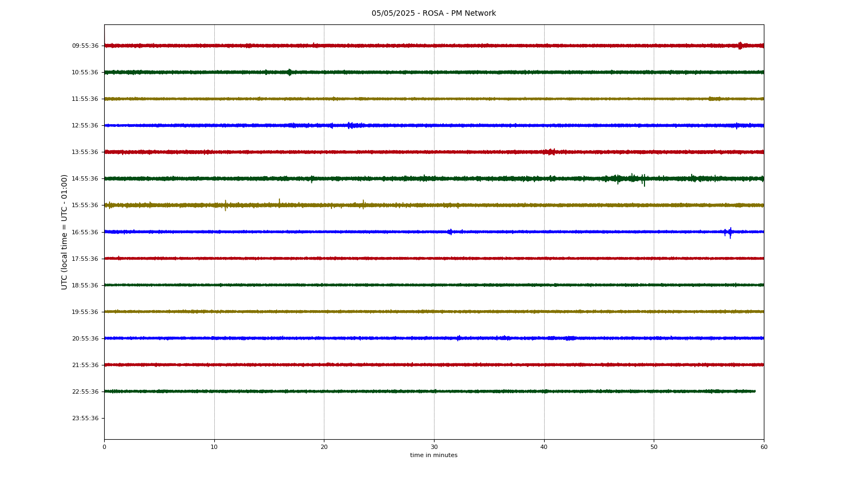
Task: Click the 15:55:36 time label
Action: pyautogui.click(x=85, y=206)
